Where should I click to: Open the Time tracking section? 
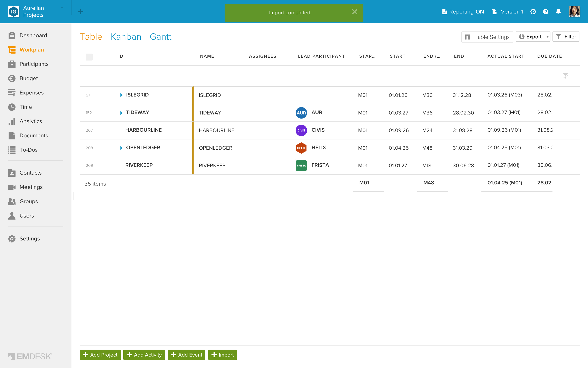(x=20, y=107)
